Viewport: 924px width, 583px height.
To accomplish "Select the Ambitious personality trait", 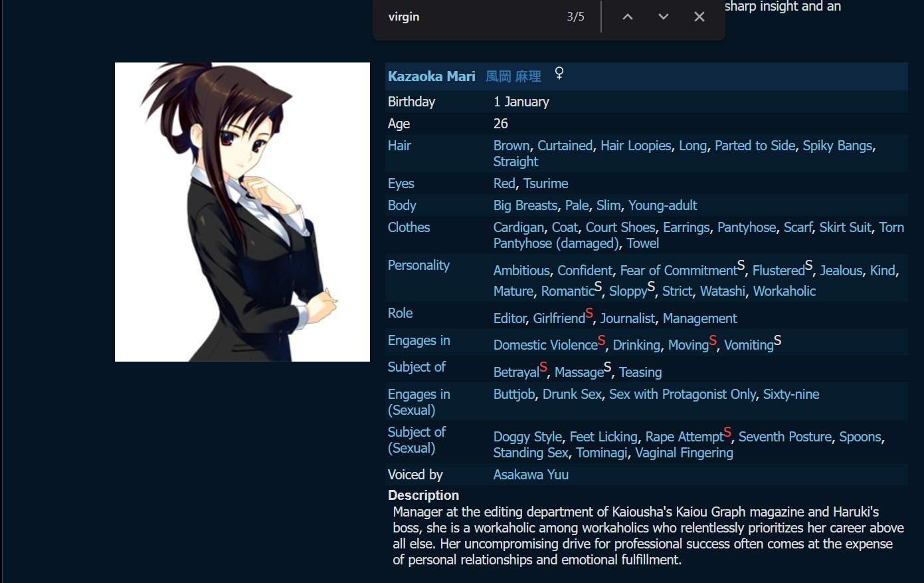I will 521,271.
